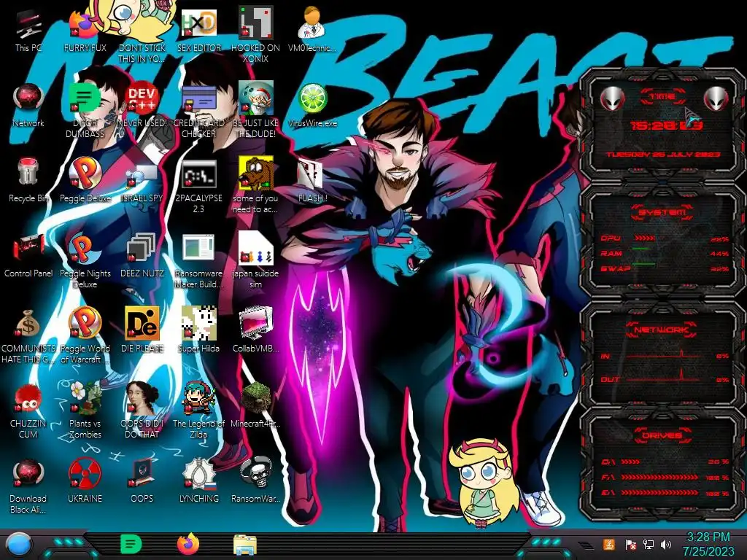747x560 pixels.
Task: Select the 2PACALYPSE 2.3 console icon
Action: [x=198, y=186]
